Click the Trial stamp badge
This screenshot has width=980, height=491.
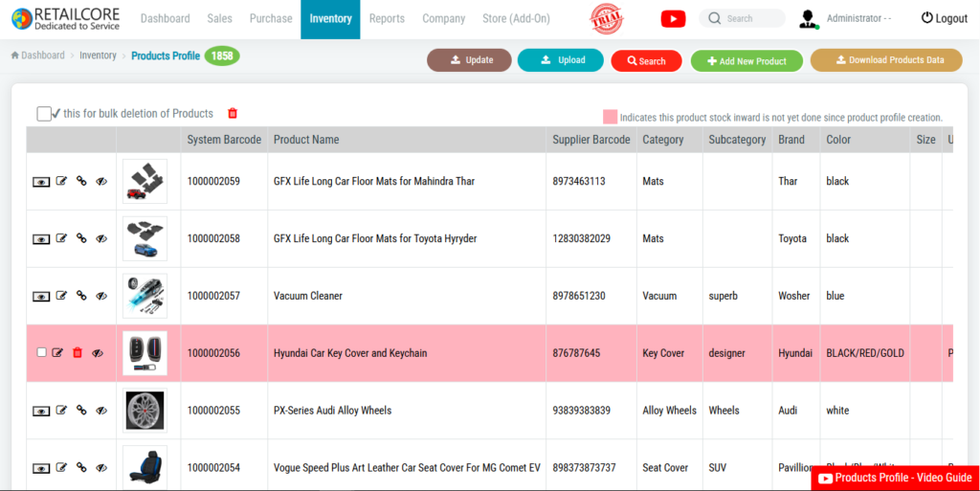coord(607,19)
